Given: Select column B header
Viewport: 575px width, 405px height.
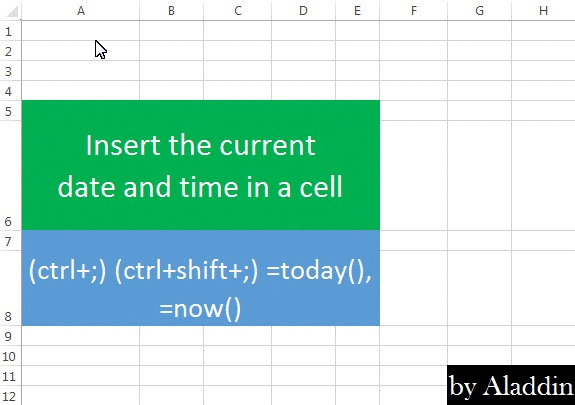Looking at the screenshot, I should (x=171, y=11).
